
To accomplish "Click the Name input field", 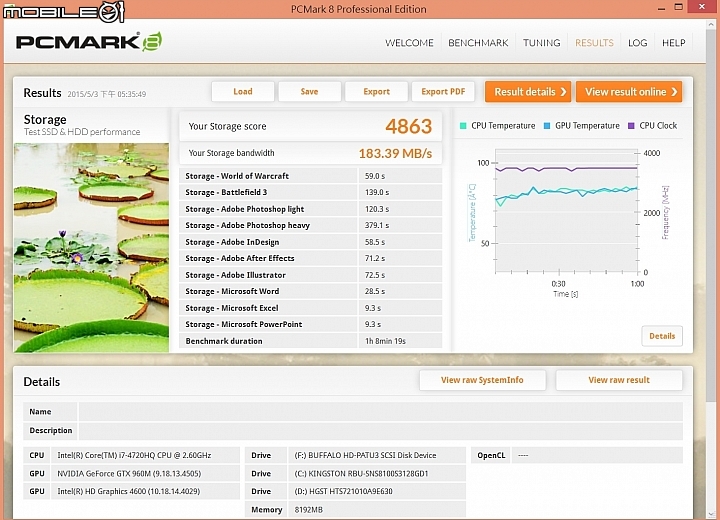I will [x=381, y=412].
